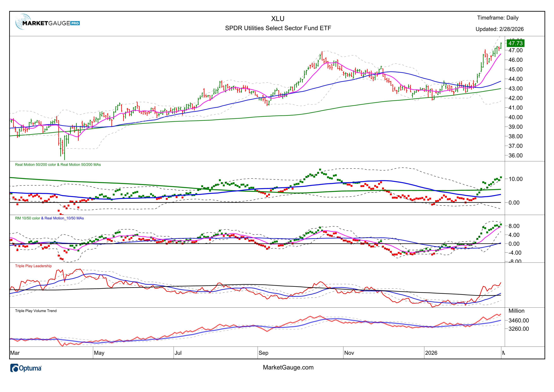Click the SPDR Utilities Select Sector Fund subtitle
554x392 pixels.
(x=278, y=28)
